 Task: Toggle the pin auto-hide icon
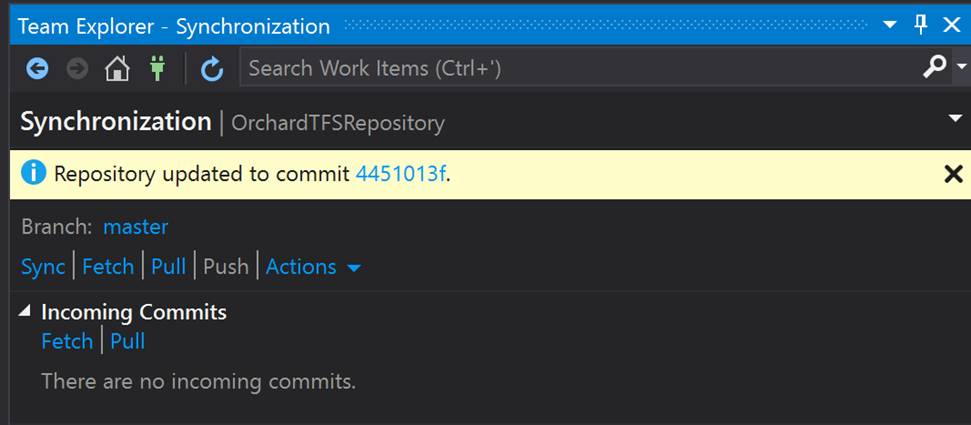click(x=921, y=25)
